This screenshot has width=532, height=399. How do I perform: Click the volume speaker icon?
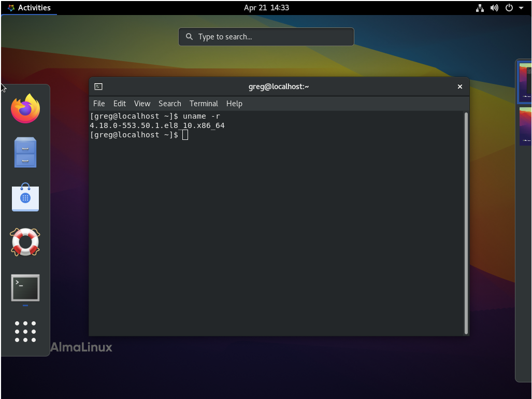(x=494, y=8)
